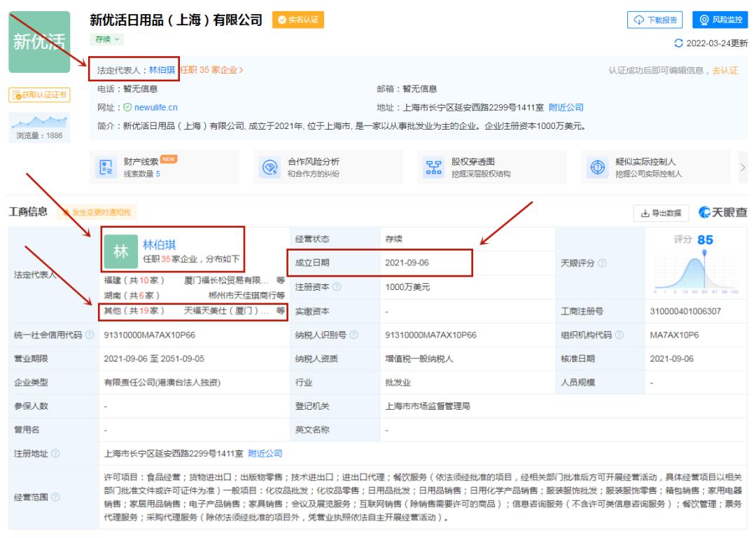The width and height of the screenshot is (756, 538).
Task: Expand 任职 35 家企业 list arrow
Action: click(x=241, y=70)
